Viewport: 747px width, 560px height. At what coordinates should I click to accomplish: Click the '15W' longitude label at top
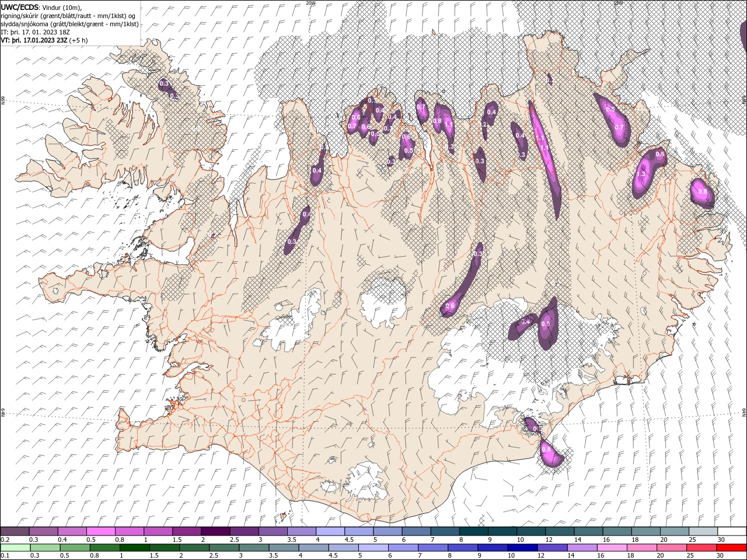click(618, 3)
